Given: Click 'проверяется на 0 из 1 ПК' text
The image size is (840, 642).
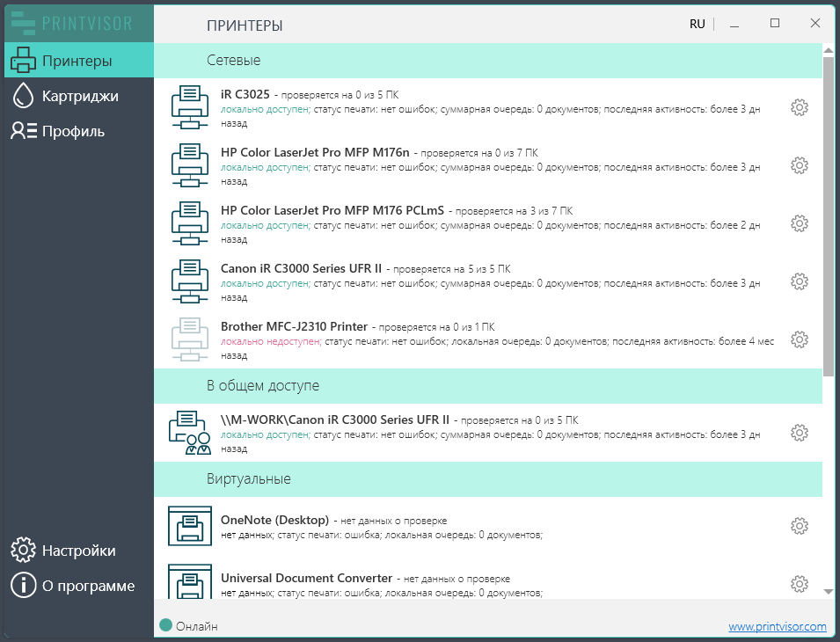Looking at the screenshot, I should 436,327.
